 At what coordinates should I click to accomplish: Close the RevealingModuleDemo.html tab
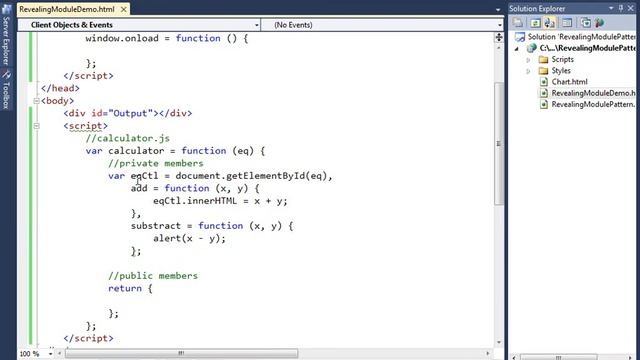(x=123, y=9)
